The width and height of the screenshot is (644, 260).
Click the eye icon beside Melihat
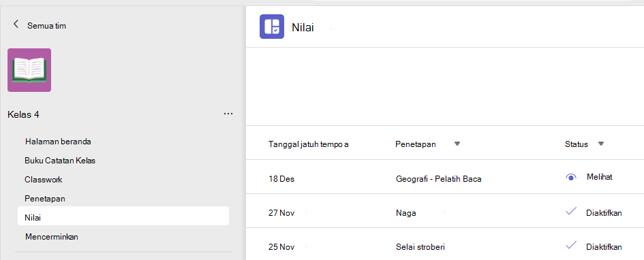(571, 177)
